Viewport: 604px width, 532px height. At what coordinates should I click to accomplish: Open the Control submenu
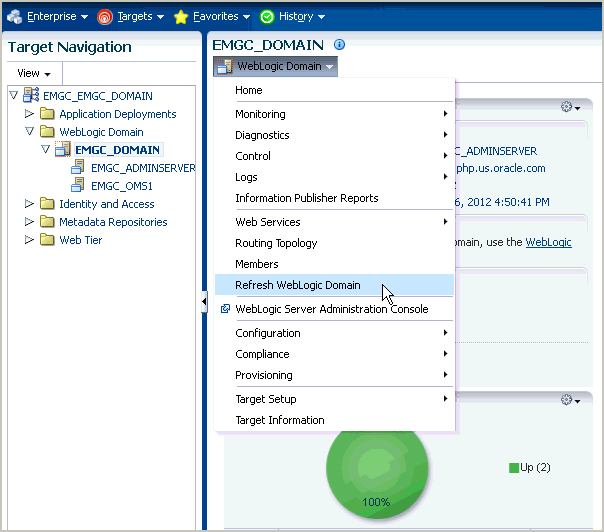point(334,156)
